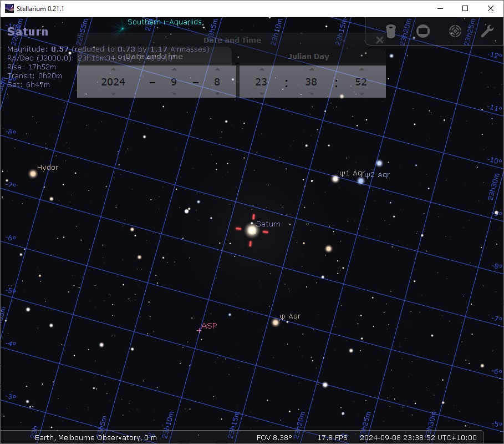Click the 'FOV 8.38°' status text

click(274, 437)
